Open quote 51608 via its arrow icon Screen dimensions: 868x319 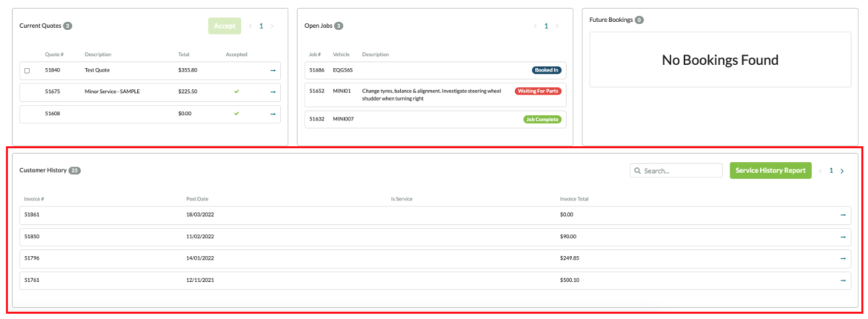coord(272,114)
